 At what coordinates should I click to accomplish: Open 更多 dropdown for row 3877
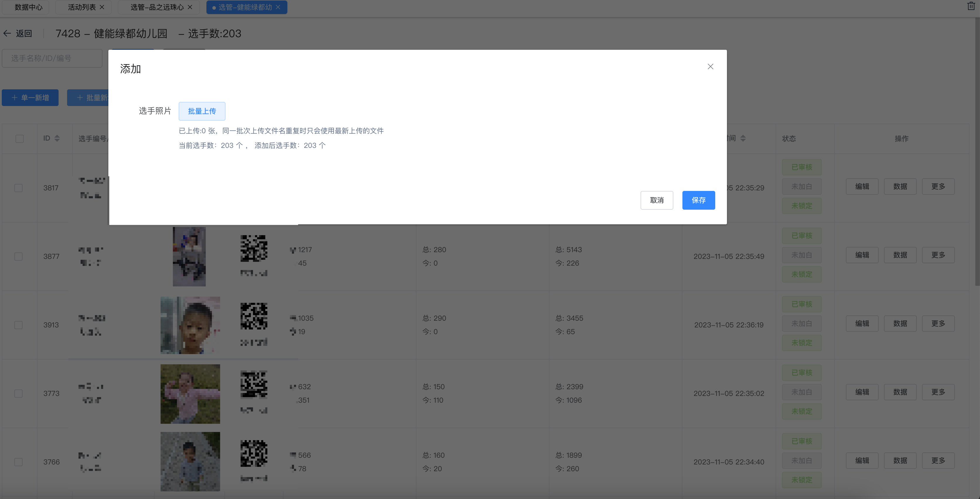938,255
